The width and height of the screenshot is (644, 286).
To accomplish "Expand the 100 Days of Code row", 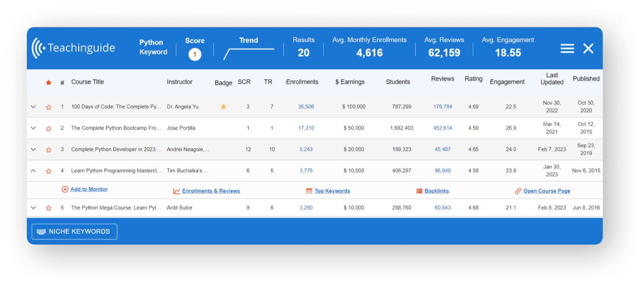I will [x=33, y=107].
